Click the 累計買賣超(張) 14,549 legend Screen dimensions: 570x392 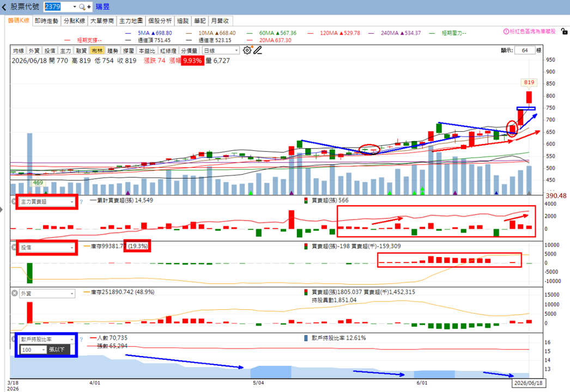coord(122,200)
